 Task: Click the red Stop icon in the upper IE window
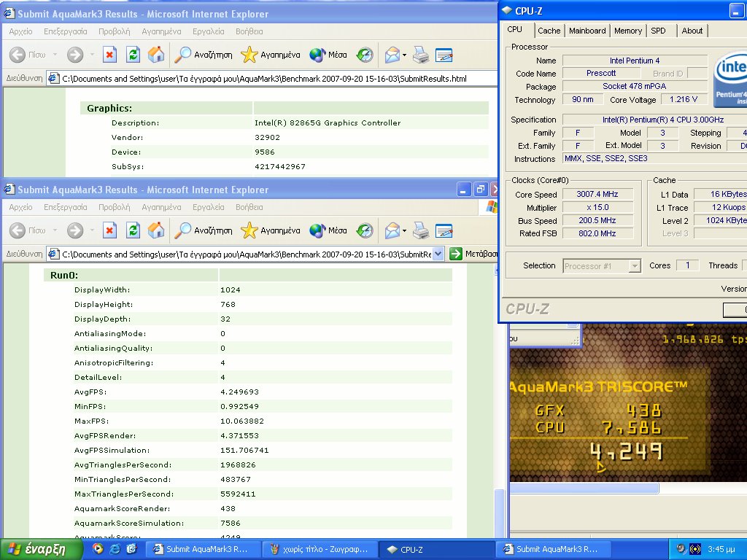pos(109,55)
